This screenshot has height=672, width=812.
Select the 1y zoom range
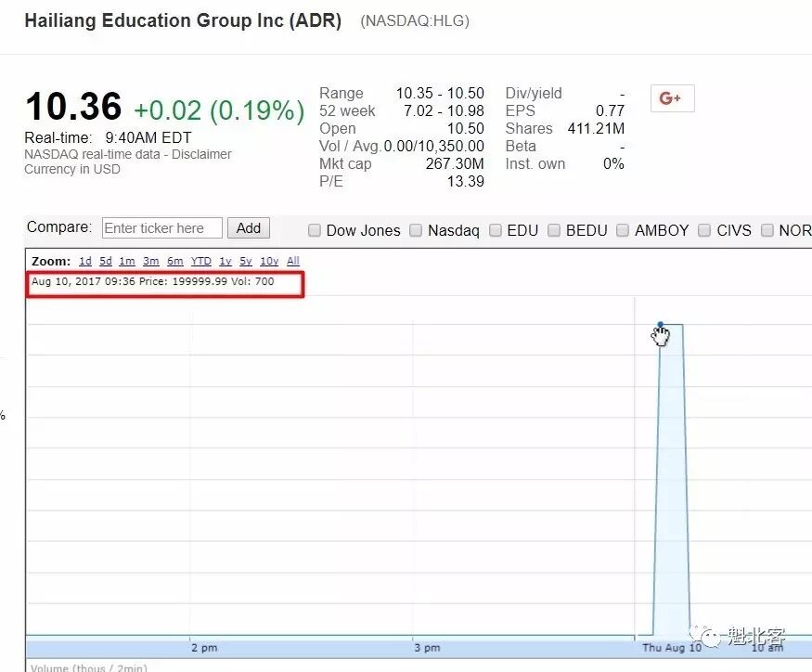pos(226,261)
